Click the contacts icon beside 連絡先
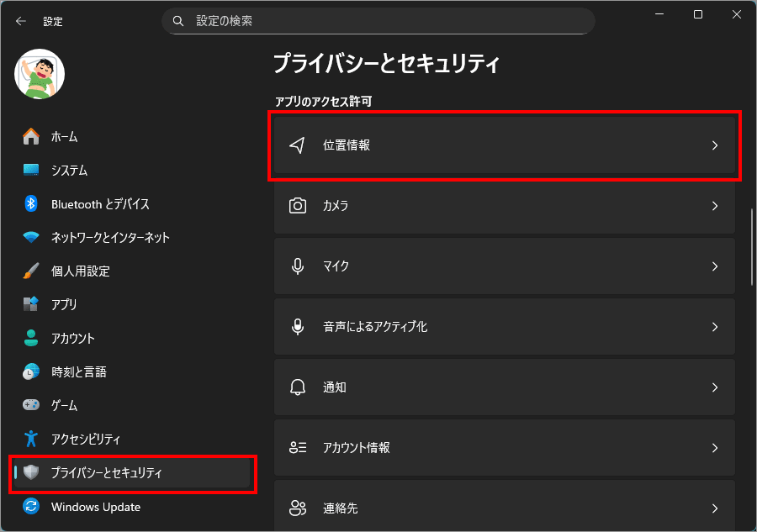Viewport: 757px width, 532px height. pyautogui.click(x=297, y=508)
